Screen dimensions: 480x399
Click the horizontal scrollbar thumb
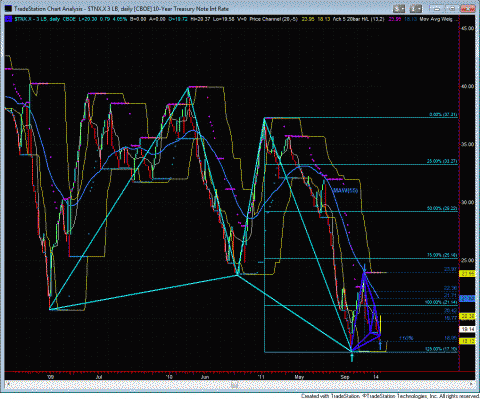pyautogui.click(x=235, y=384)
